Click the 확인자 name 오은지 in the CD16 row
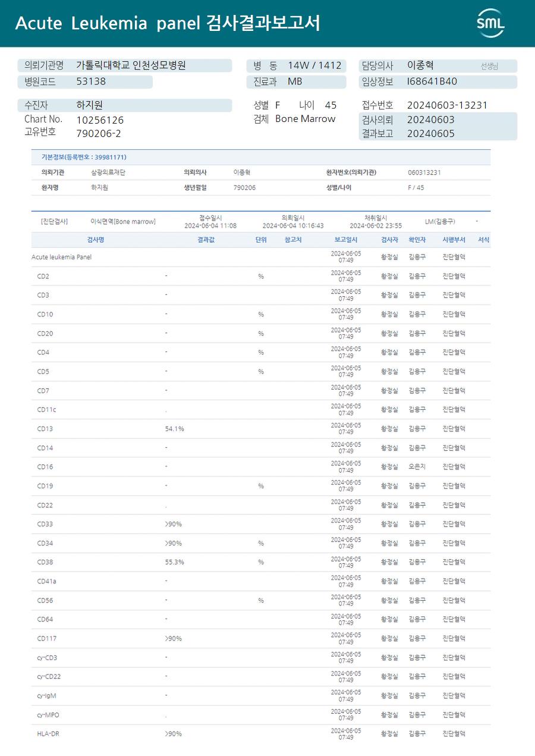This screenshot has width=535, height=756. (417, 467)
